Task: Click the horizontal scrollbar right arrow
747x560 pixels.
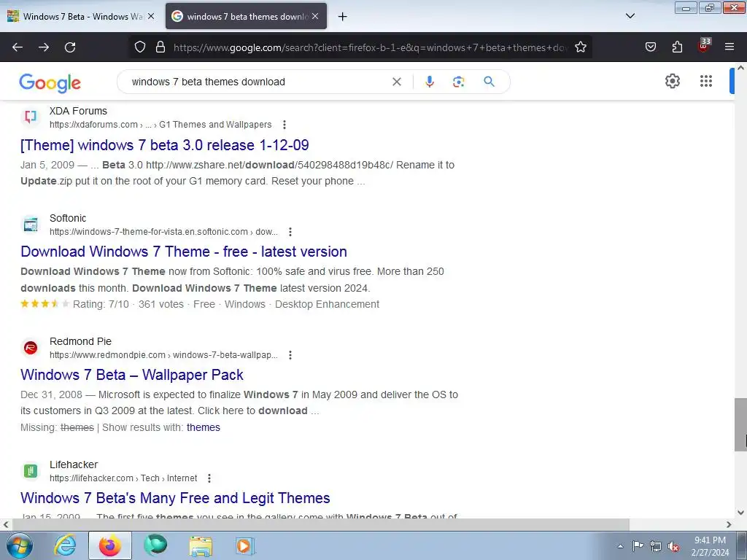Action: (x=729, y=525)
